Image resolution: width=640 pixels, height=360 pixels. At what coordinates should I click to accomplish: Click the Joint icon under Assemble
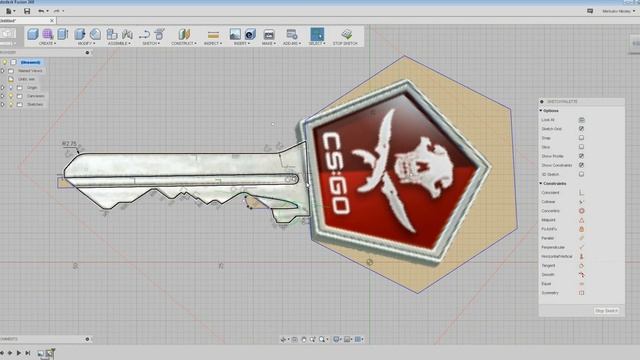127,34
